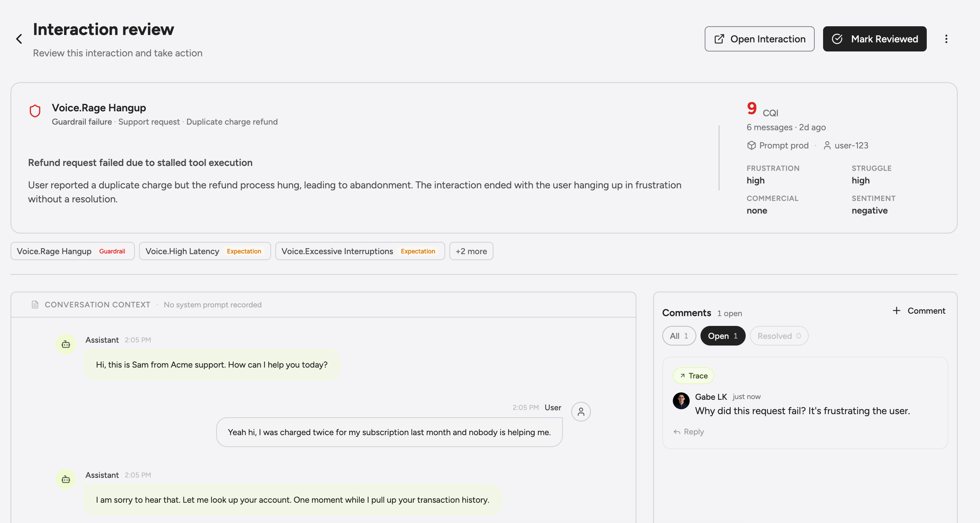Click 'No system prompt recorded' text
The width and height of the screenshot is (980, 523).
212,305
